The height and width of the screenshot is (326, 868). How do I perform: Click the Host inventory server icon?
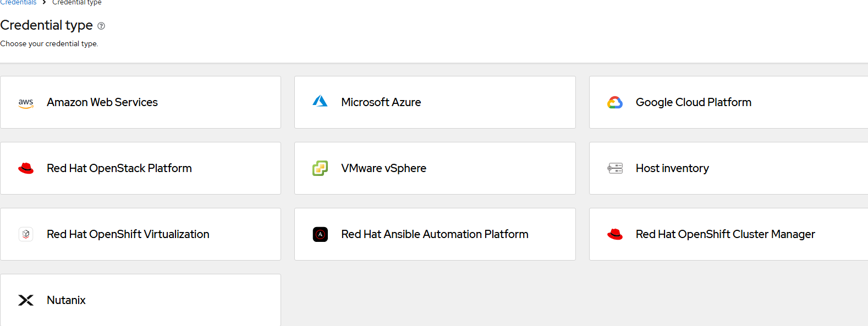pos(615,168)
